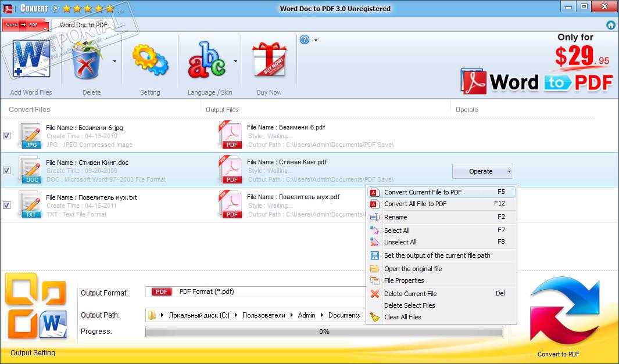619x364 pixels.
Task: Open the Setting gears icon
Action: click(x=150, y=60)
